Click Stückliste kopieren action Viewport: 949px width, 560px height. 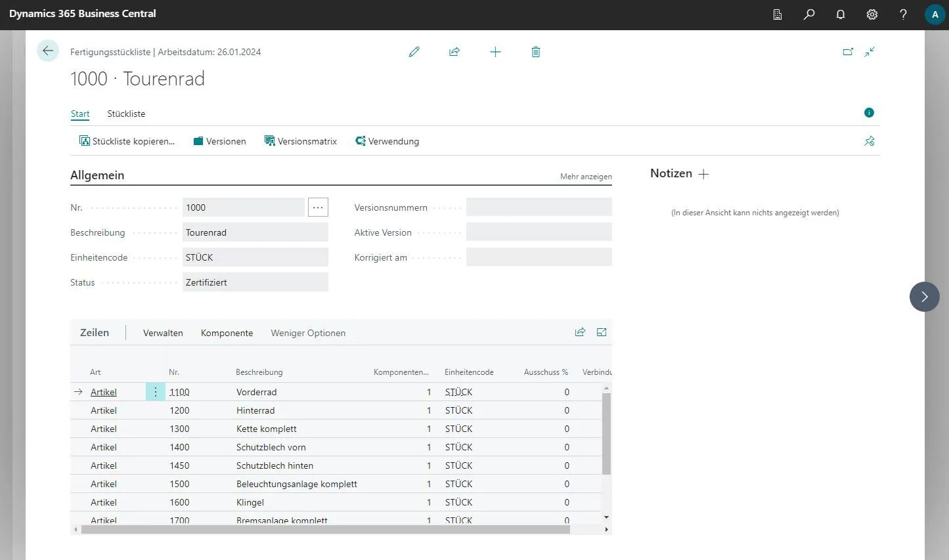click(127, 141)
